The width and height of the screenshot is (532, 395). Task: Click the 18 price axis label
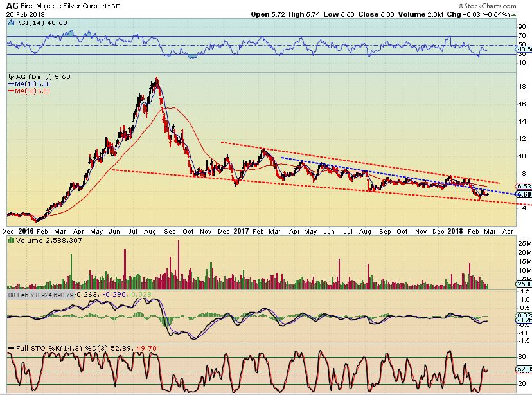click(522, 87)
